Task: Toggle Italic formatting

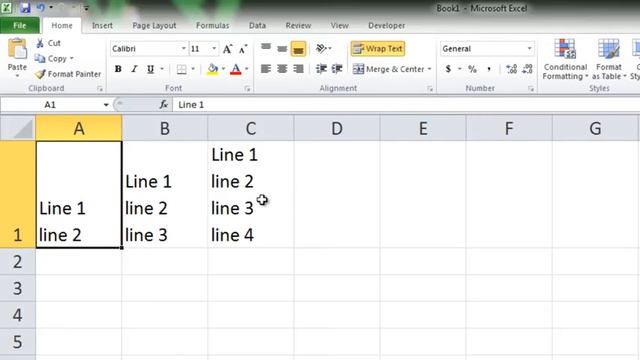Action: pos(134,69)
